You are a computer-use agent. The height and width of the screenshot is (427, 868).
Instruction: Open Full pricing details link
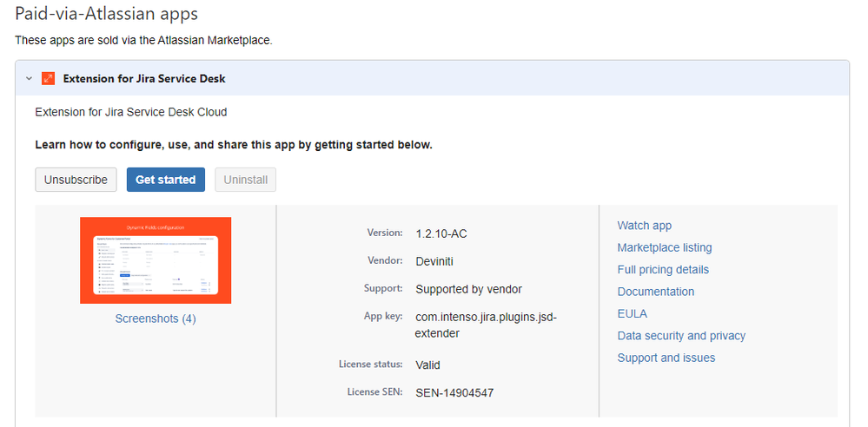coord(663,270)
